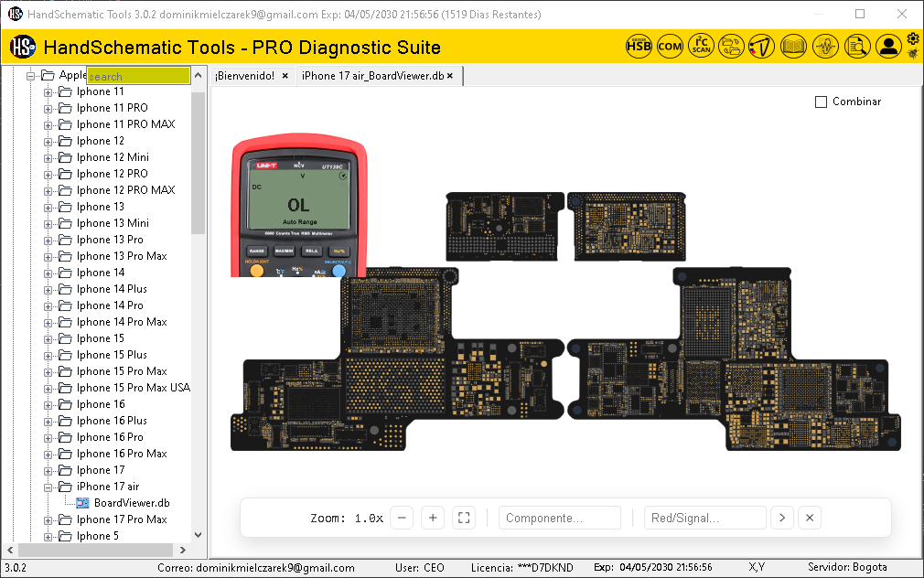Maximize the HandSchematic Tools window
Viewport: 924px width, 578px height.
coord(860,14)
